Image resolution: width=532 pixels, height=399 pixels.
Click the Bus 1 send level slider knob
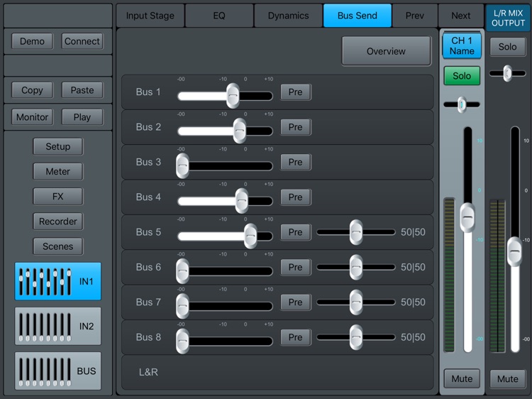click(x=233, y=96)
